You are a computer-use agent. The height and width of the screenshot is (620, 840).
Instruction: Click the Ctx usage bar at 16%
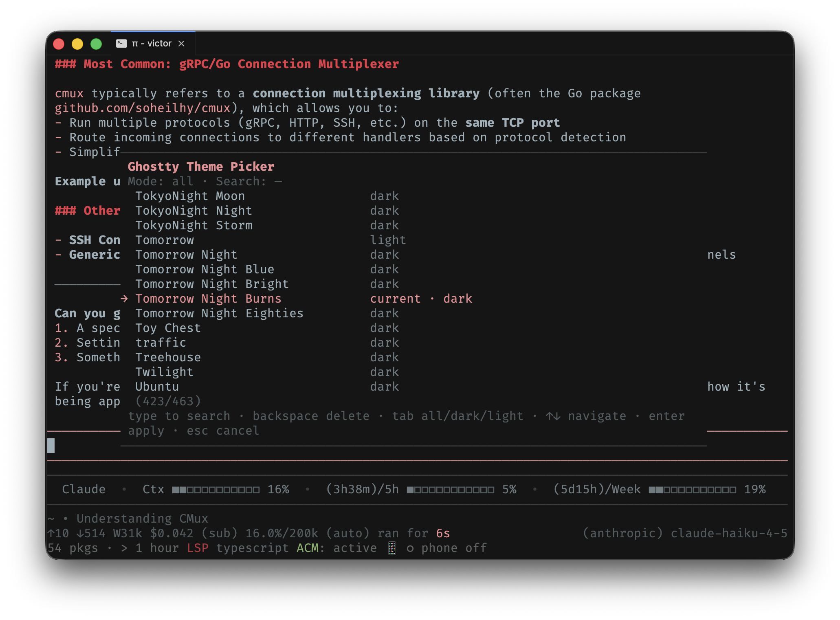[215, 490]
